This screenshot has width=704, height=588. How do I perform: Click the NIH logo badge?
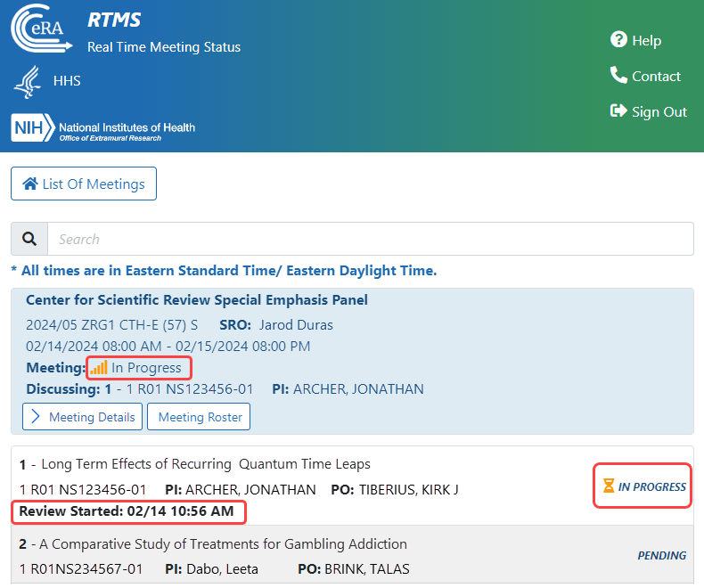click(x=32, y=128)
